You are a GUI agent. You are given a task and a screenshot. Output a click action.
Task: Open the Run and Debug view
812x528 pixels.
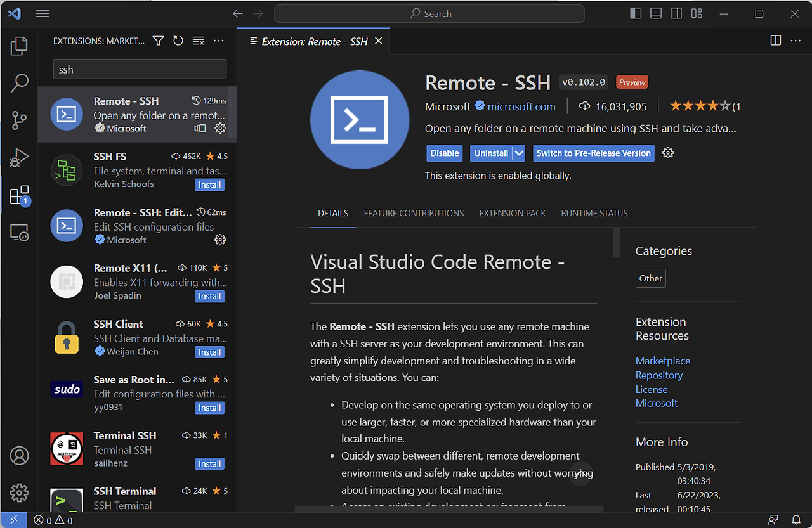(x=19, y=157)
